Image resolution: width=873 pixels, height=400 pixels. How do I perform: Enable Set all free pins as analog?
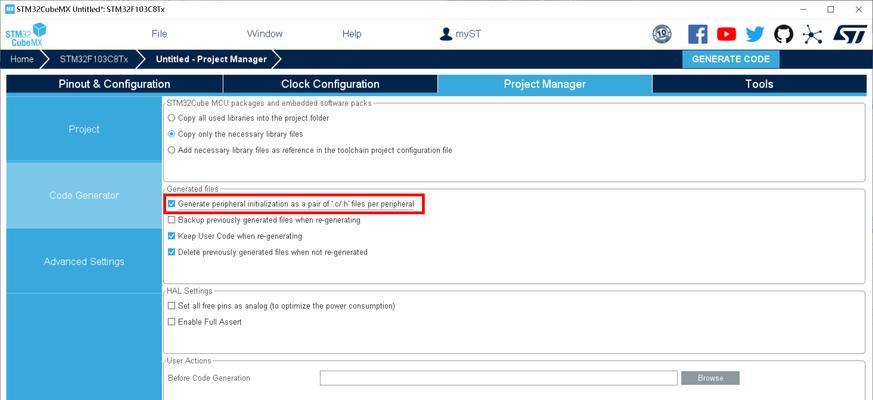click(x=171, y=306)
